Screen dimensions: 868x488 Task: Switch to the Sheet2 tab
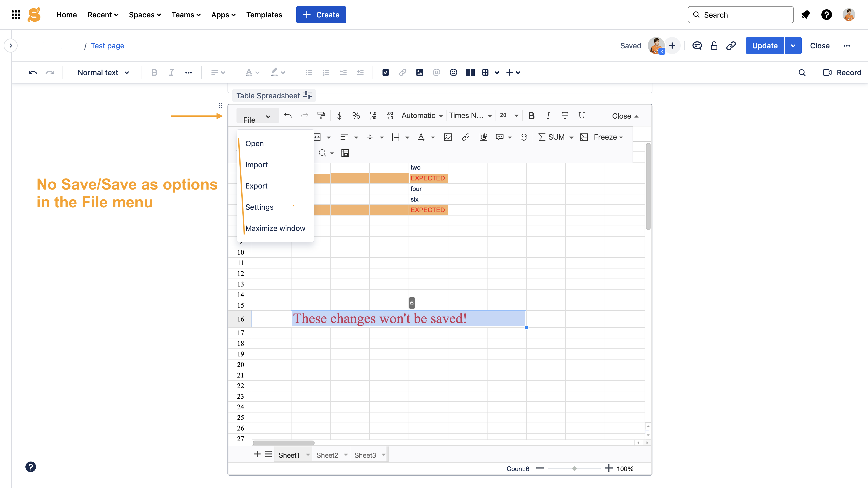pyautogui.click(x=327, y=455)
